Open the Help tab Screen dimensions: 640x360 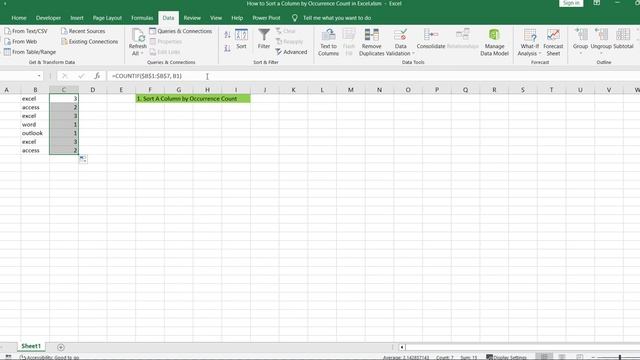237,18
